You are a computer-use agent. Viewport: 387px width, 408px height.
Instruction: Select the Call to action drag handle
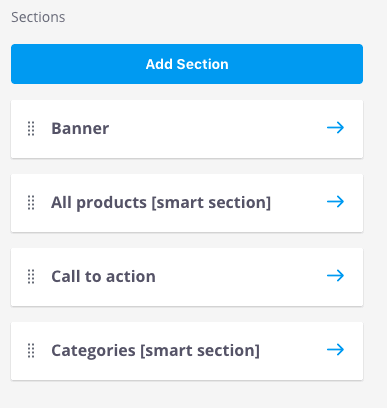(x=31, y=277)
